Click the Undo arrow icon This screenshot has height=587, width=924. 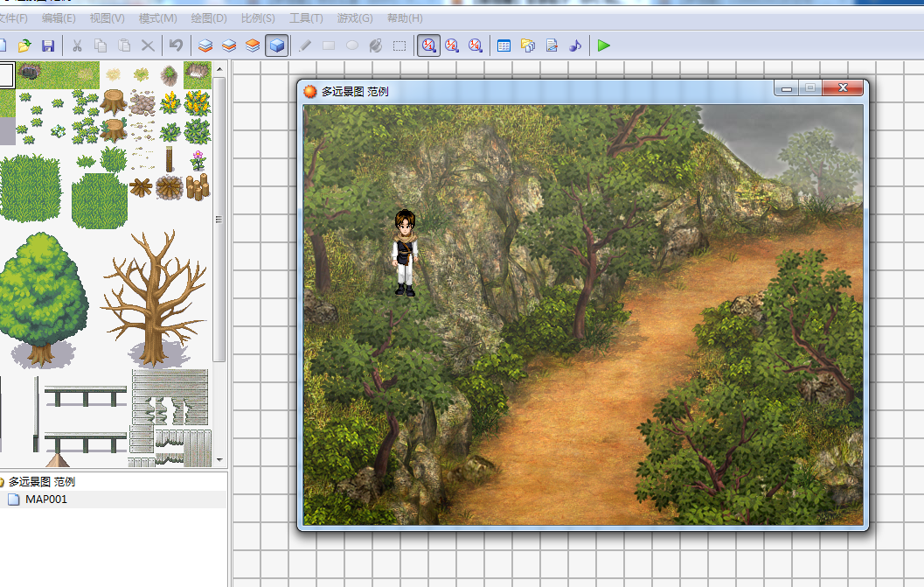[176, 45]
